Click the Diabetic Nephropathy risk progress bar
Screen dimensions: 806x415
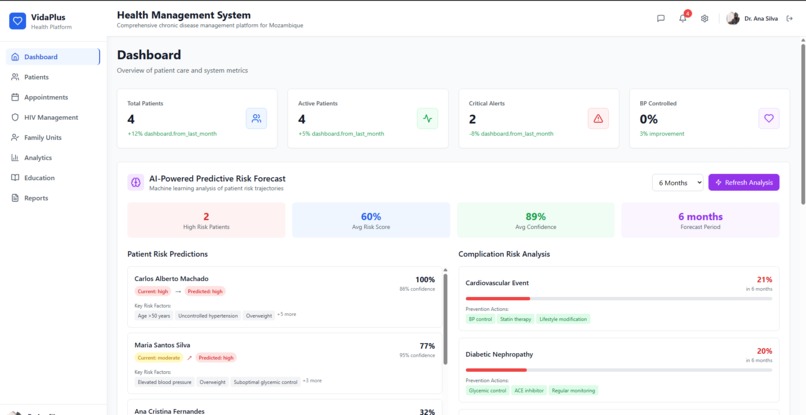(x=618, y=370)
